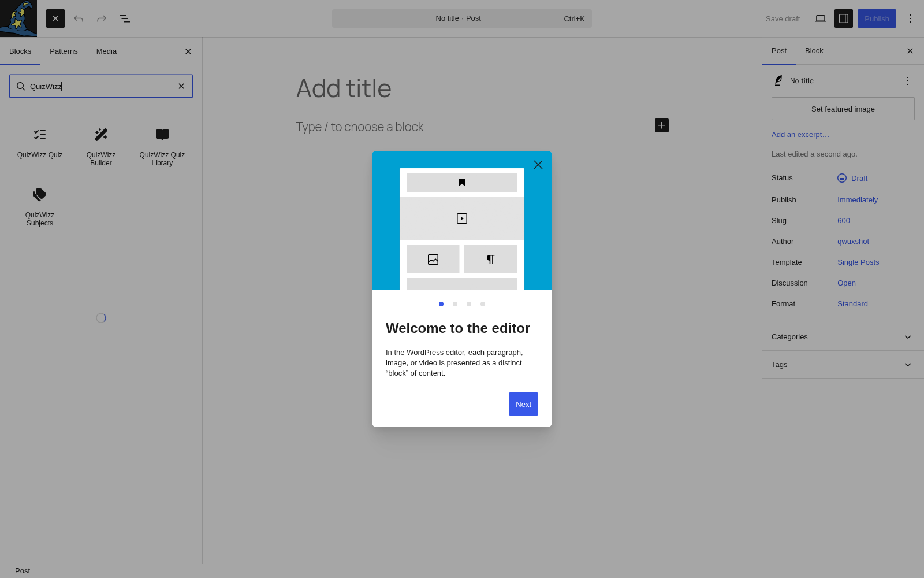The image size is (924, 578).
Task: Click the Undo arrow icon
Action: click(79, 18)
